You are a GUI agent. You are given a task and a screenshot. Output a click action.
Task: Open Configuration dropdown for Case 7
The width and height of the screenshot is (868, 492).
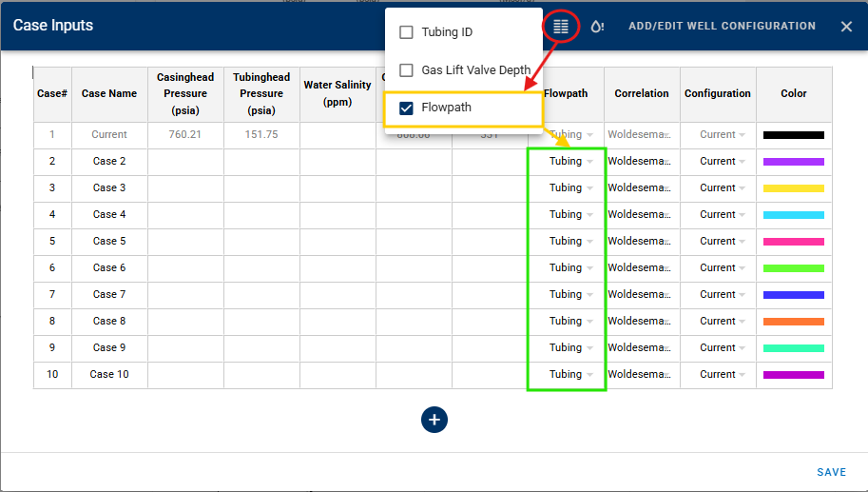tap(722, 294)
